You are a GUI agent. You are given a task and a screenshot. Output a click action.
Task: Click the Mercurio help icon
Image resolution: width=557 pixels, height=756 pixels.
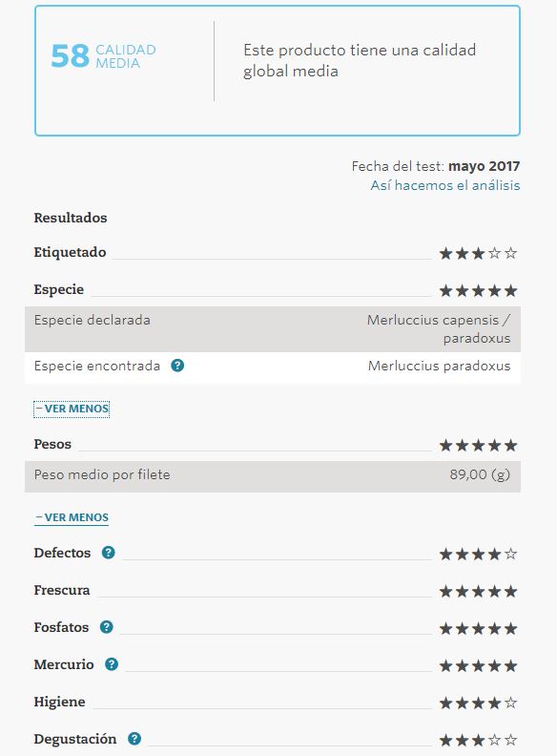pyautogui.click(x=112, y=664)
